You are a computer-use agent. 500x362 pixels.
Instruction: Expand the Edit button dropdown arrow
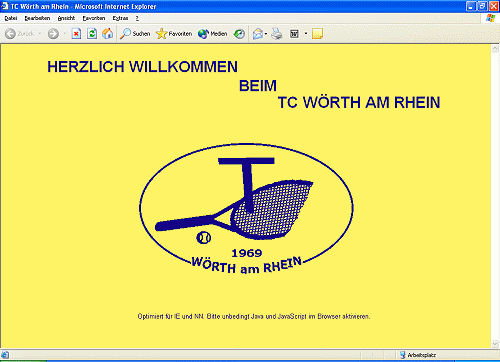pyautogui.click(x=306, y=34)
